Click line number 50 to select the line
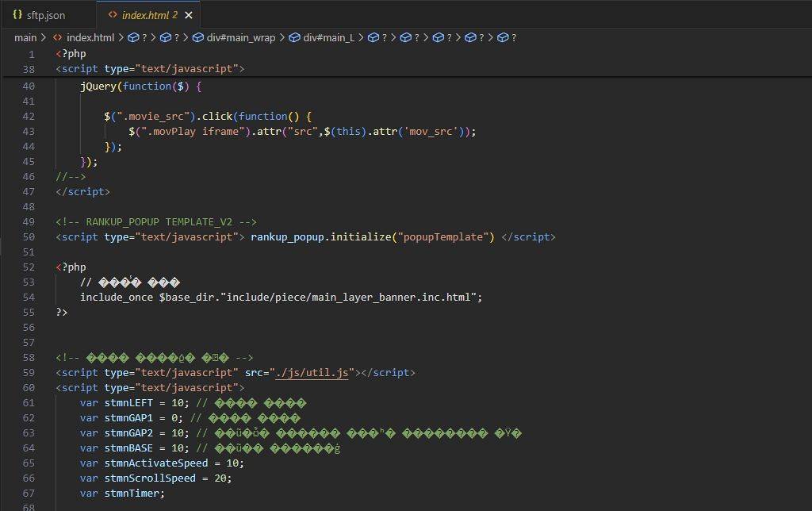Viewport: 812px width, 511px height. click(29, 236)
